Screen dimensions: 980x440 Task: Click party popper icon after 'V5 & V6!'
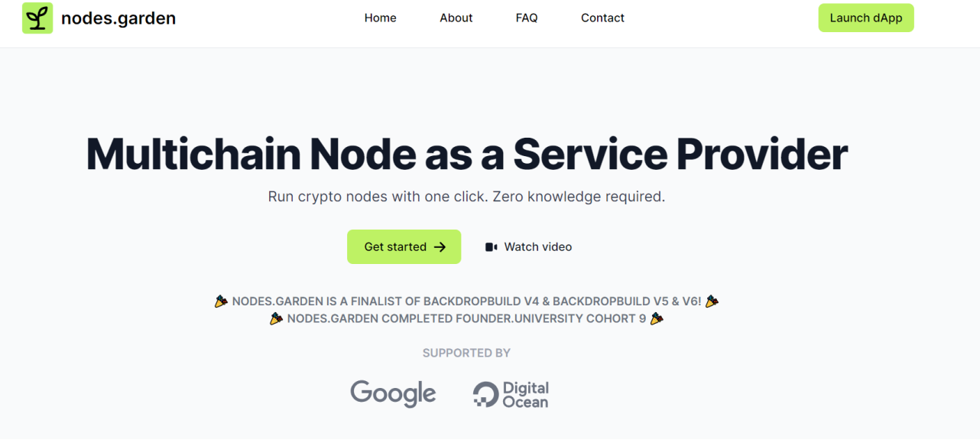coord(712,301)
